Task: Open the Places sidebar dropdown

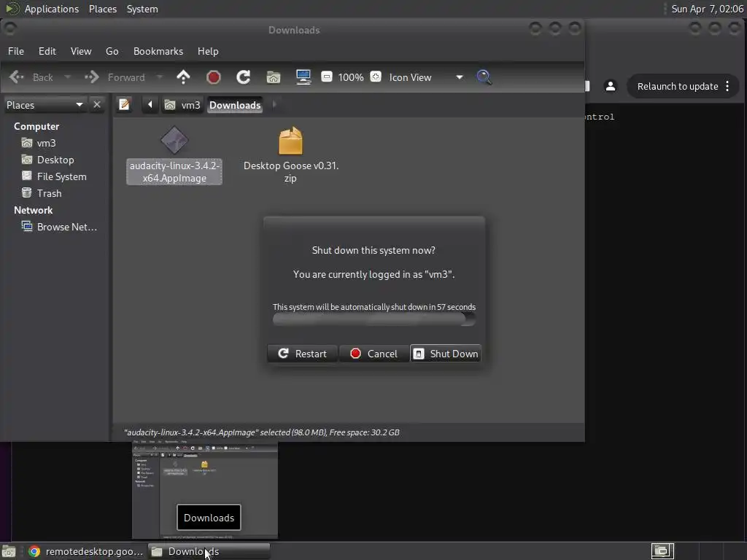Action: [44, 105]
